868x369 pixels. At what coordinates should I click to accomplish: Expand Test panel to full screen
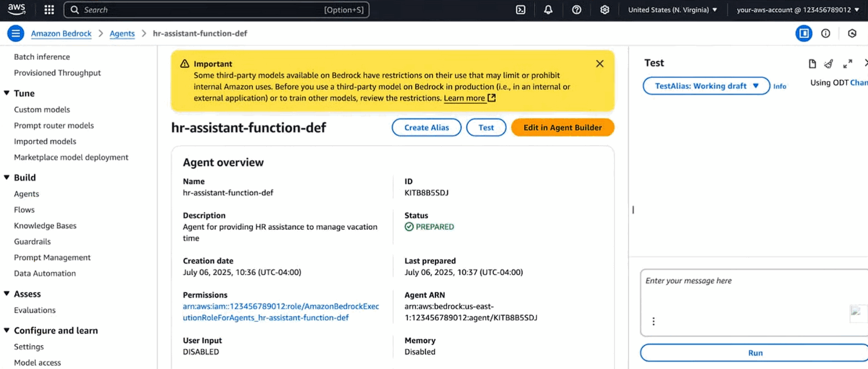coord(848,64)
